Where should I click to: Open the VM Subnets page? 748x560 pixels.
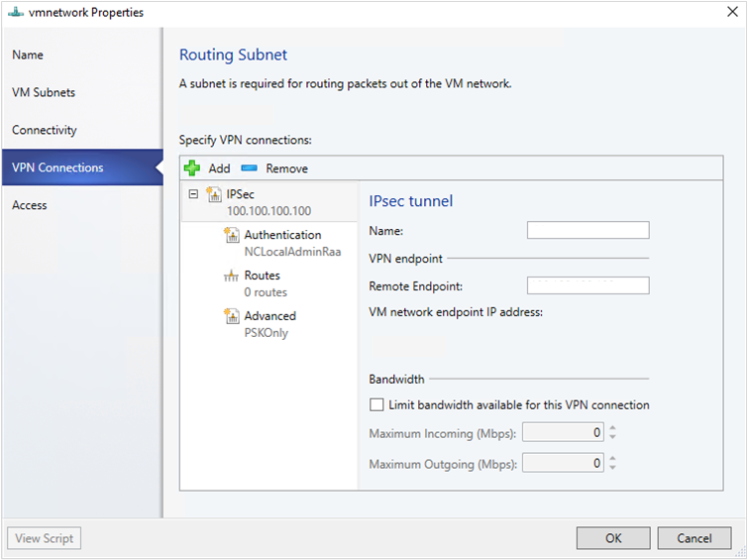point(44,92)
